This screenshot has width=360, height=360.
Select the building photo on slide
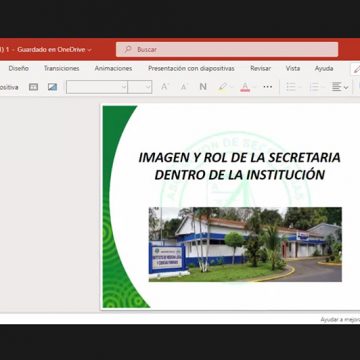245,244
